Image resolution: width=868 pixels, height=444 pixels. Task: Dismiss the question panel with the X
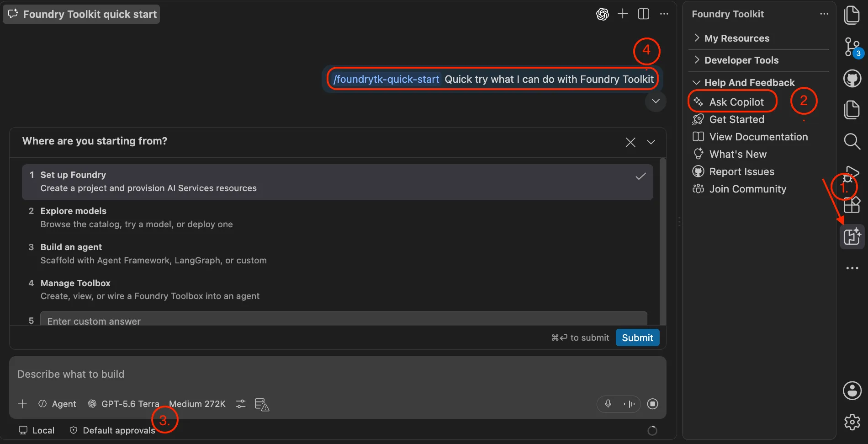(x=630, y=142)
